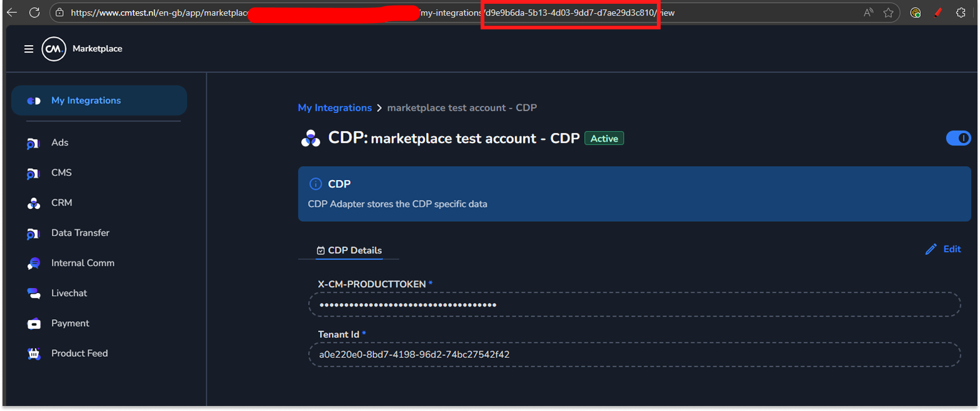Screen dimensions: 980x411
Task: Click the CMS sidebar icon
Action: pyautogui.click(x=34, y=173)
